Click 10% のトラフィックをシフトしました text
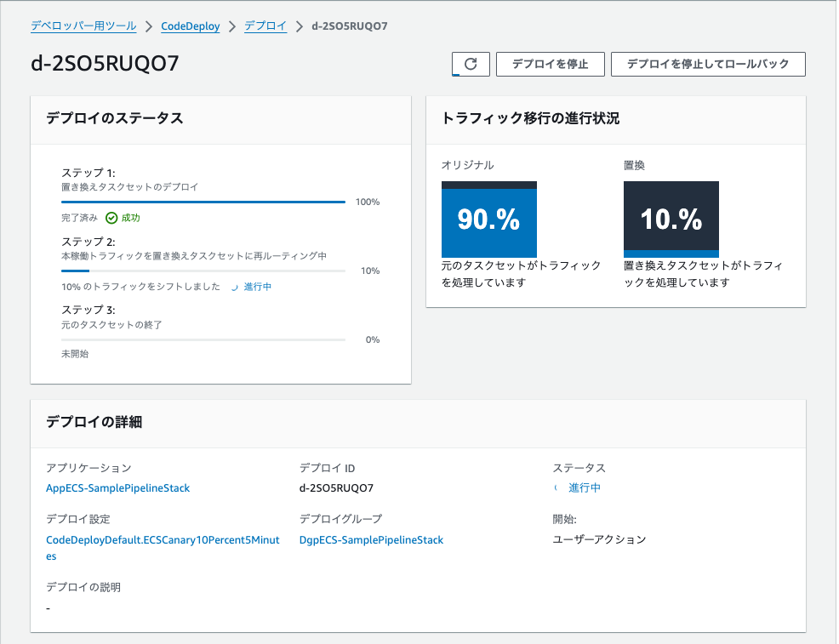The image size is (839, 644). pyautogui.click(x=140, y=287)
